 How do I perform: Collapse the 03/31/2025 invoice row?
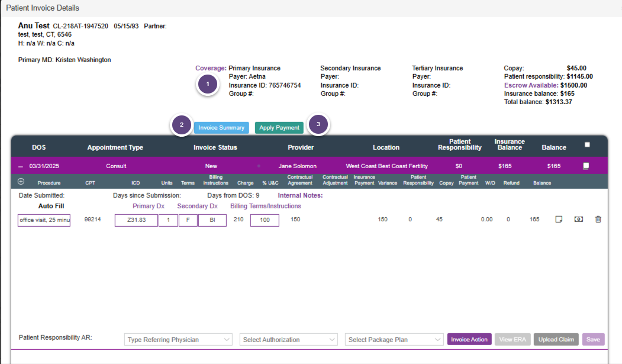click(x=21, y=166)
